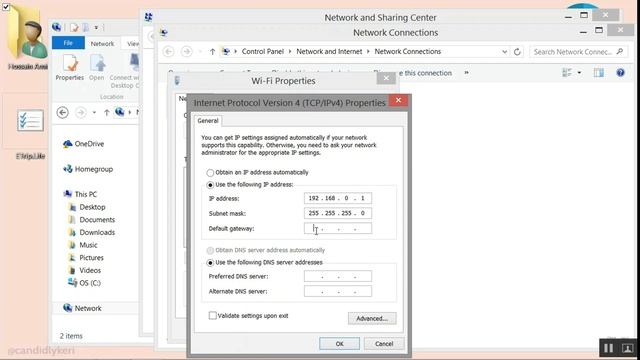This screenshot has width=640, height=360.
Task: Open the change view icon
Action: (567, 73)
